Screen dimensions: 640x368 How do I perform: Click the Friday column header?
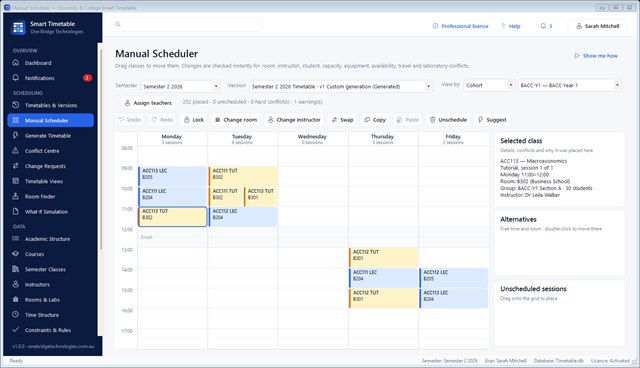(x=453, y=139)
